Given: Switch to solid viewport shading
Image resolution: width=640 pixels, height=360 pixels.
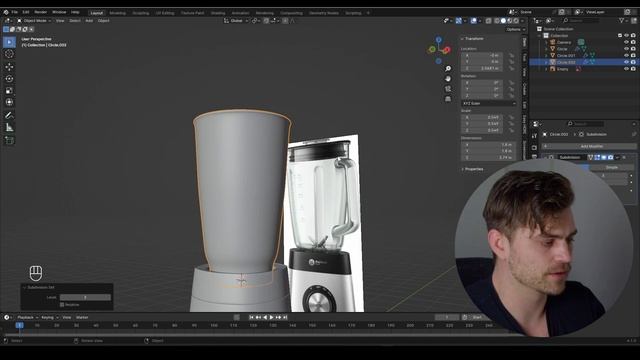Looking at the screenshot, I should pos(503,21).
